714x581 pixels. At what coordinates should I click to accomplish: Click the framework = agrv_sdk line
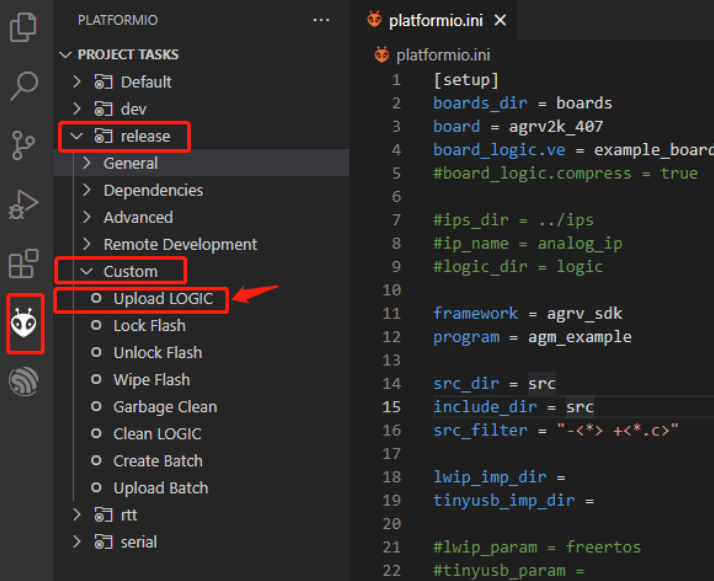pyautogui.click(x=527, y=313)
